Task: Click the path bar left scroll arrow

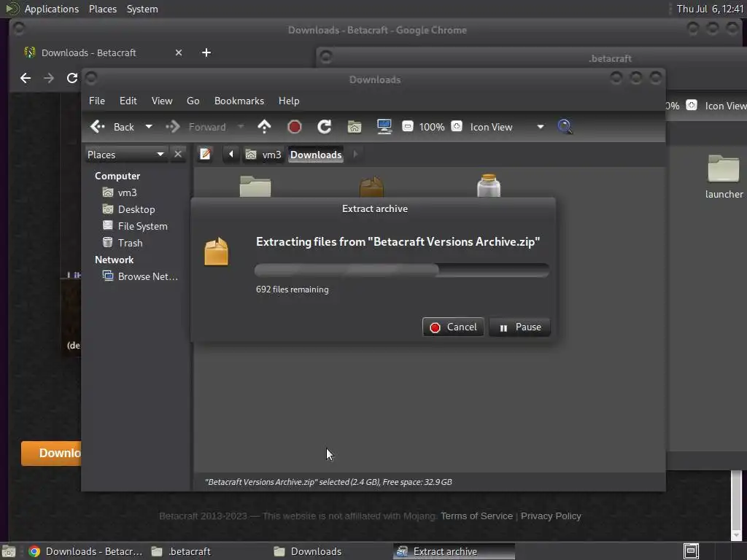Action: click(231, 155)
